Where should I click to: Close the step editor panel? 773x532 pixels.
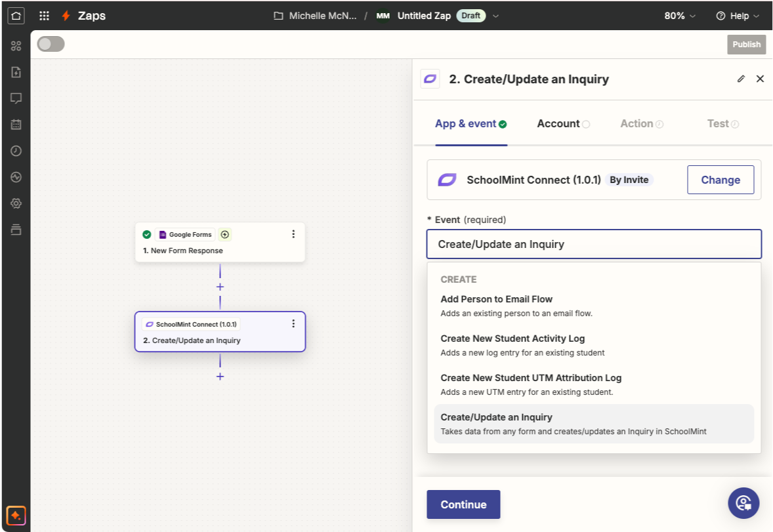coord(760,79)
